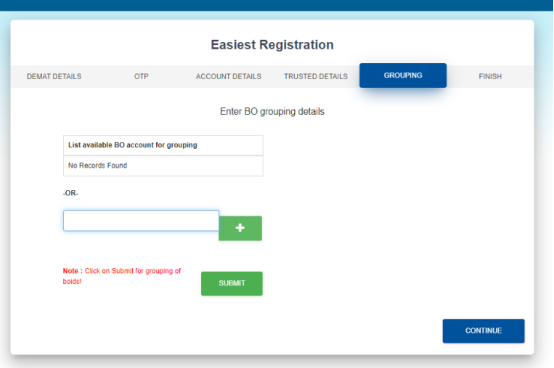Click the dark blue top header bar
Image resolution: width=554 pixels, height=368 pixels.
coord(277,5)
